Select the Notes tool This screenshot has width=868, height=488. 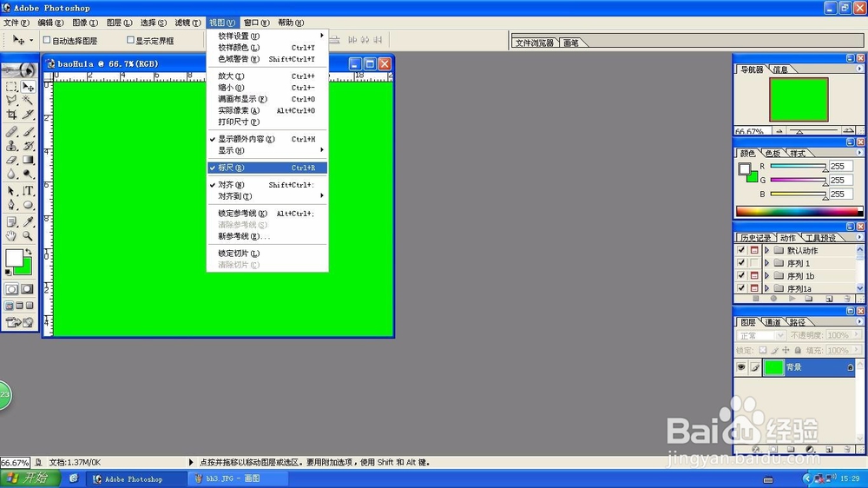click(x=11, y=222)
